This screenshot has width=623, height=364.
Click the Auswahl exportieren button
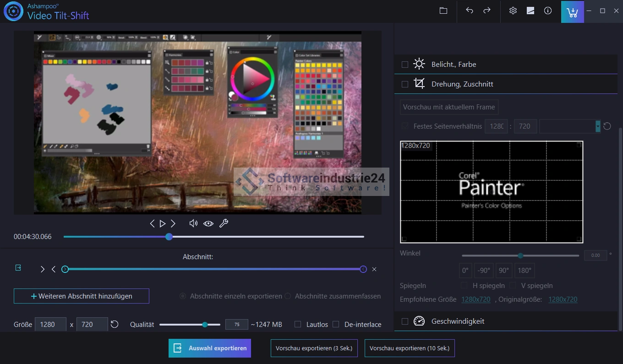coord(210,348)
